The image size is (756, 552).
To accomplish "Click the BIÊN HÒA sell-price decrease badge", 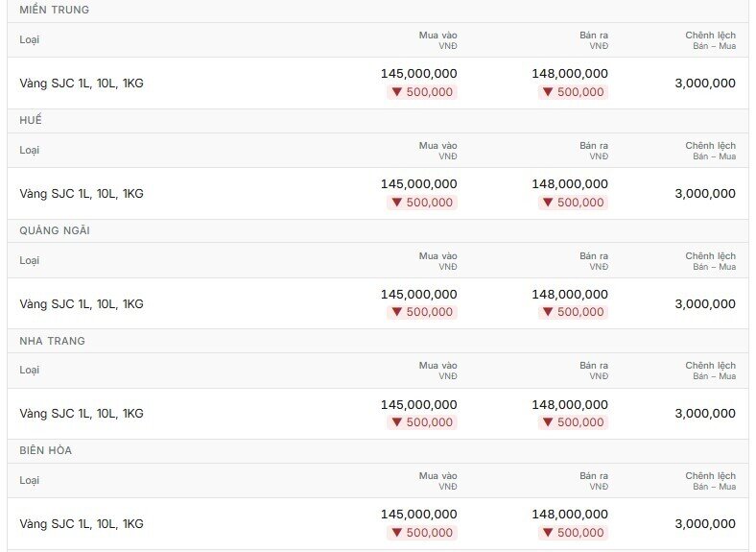I will (x=573, y=533).
